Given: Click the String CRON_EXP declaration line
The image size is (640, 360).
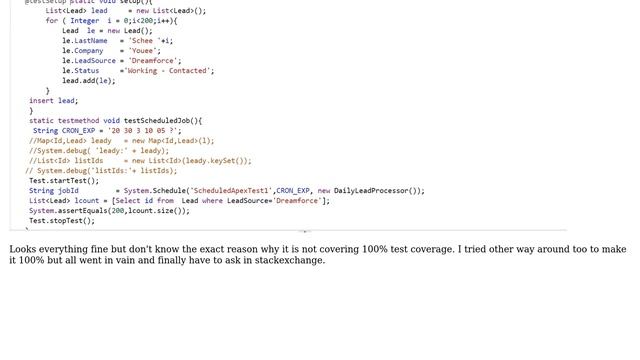Looking at the screenshot, I should (107, 131).
